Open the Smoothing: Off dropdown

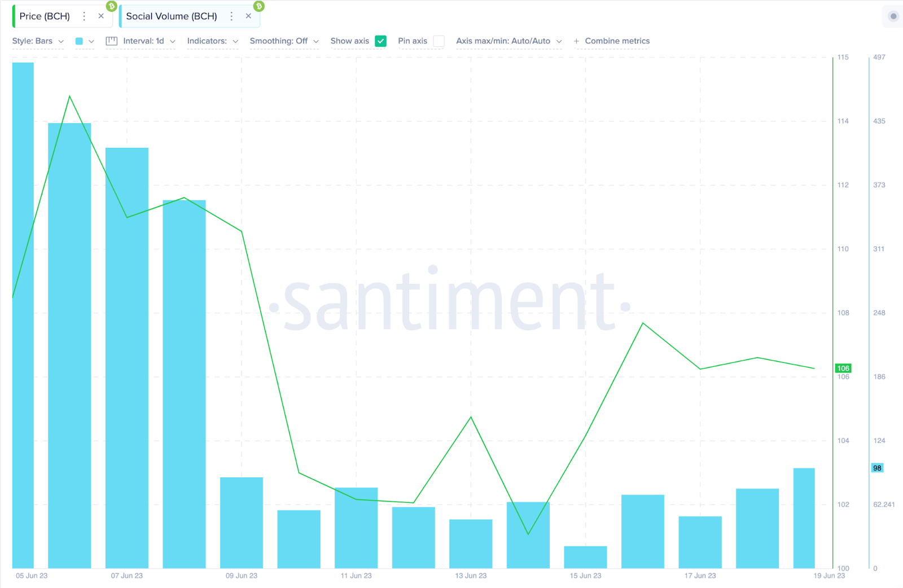(x=284, y=41)
